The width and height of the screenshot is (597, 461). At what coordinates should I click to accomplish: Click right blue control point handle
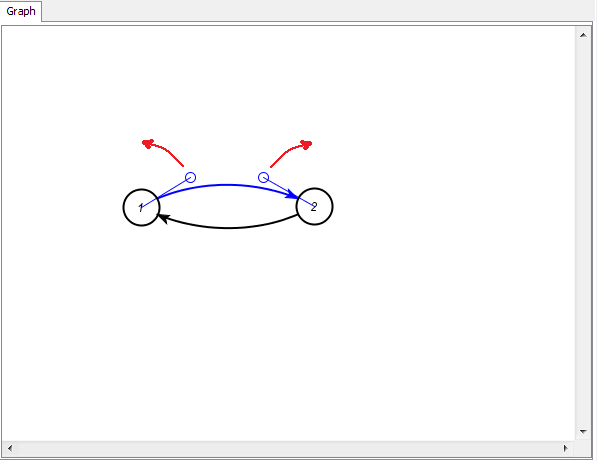point(263,177)
